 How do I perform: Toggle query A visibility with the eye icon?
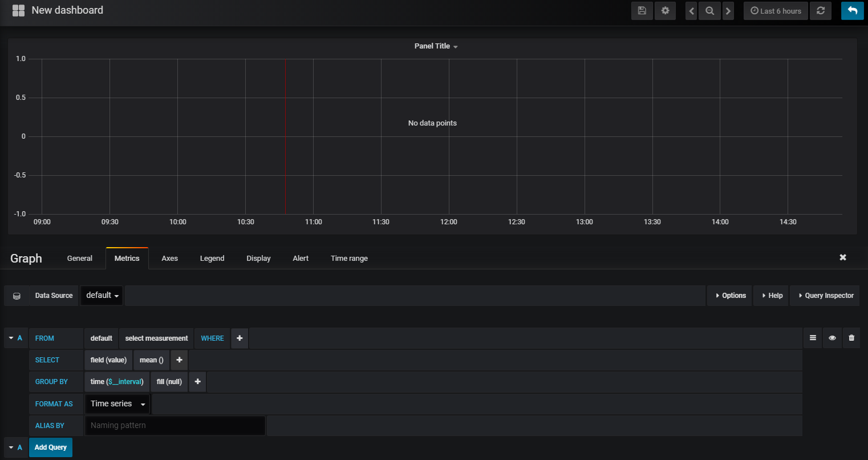click(832, 338)
